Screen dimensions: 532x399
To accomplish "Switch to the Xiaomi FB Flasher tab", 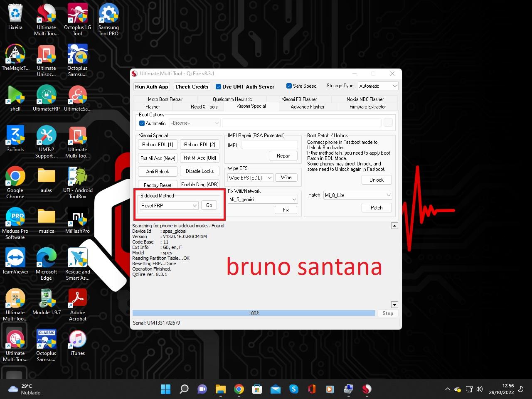I will pos(299,99).
